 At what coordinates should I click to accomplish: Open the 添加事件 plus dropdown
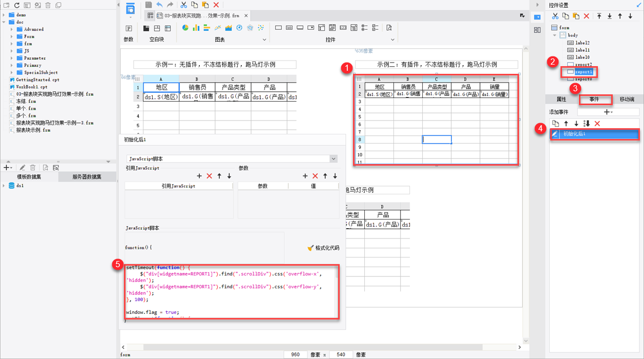[608, 112]
